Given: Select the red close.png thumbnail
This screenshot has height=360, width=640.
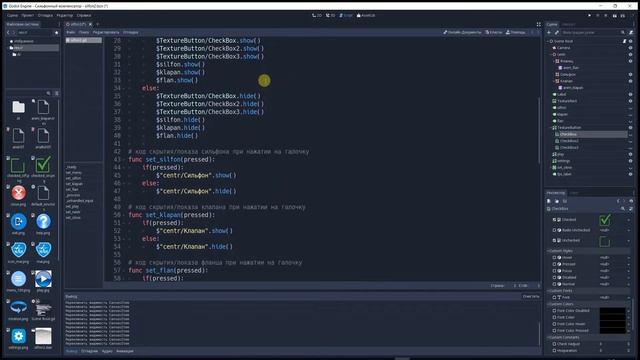Looking at the screenshot, I should coord(18,193).
